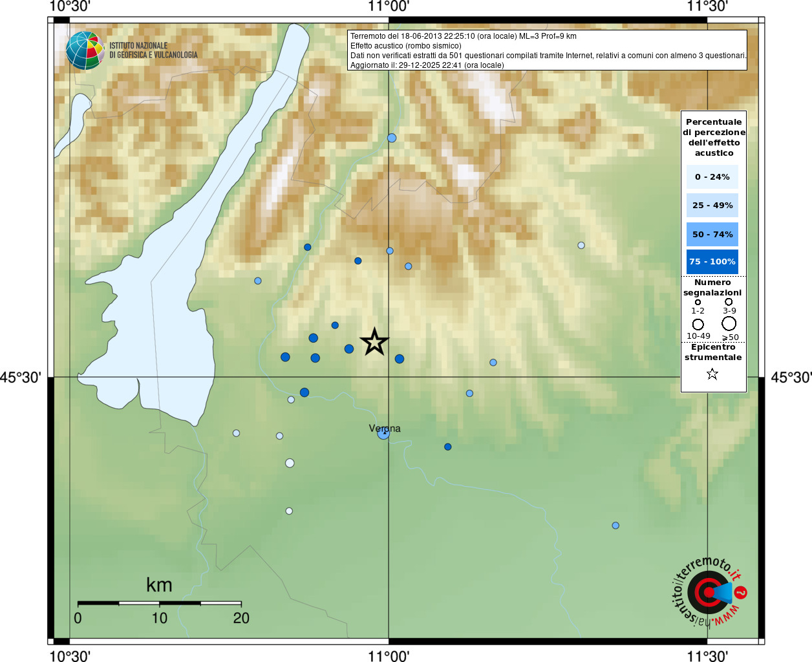Screen dimensions: 812x662
Task: Click the ≥50 reports legend circle
Action: click(x=729, y=324)
